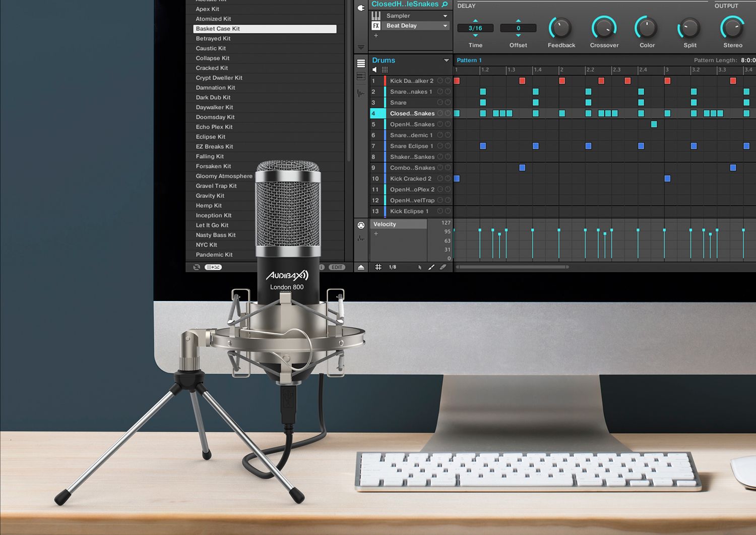This screenshot has width=756, height=535.
Task: Click the plug-in icon beside the sound name
Action: click(x=361, y=8)
